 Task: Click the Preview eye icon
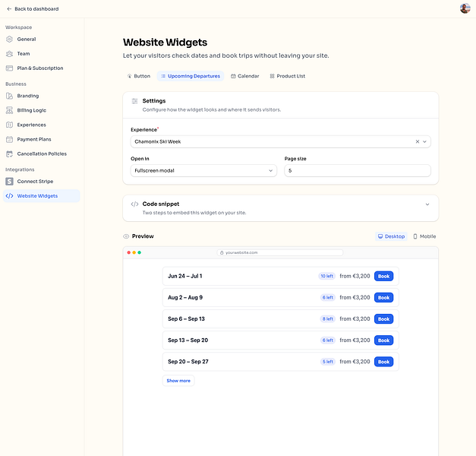126,236
